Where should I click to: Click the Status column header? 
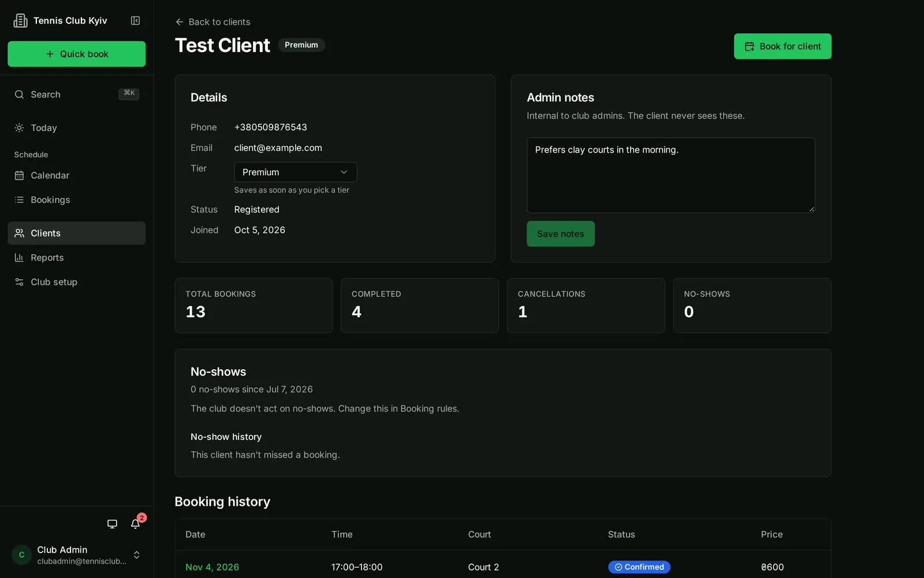coord(621,535)
